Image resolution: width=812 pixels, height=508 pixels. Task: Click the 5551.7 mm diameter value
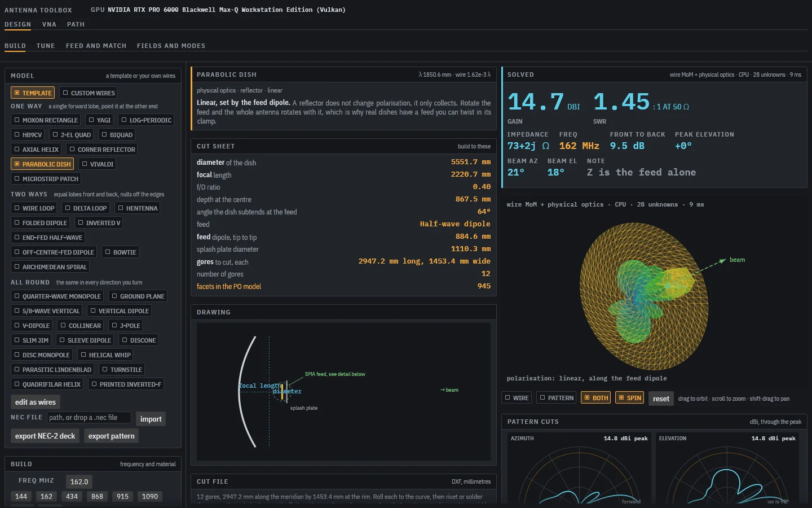(471, 162)
